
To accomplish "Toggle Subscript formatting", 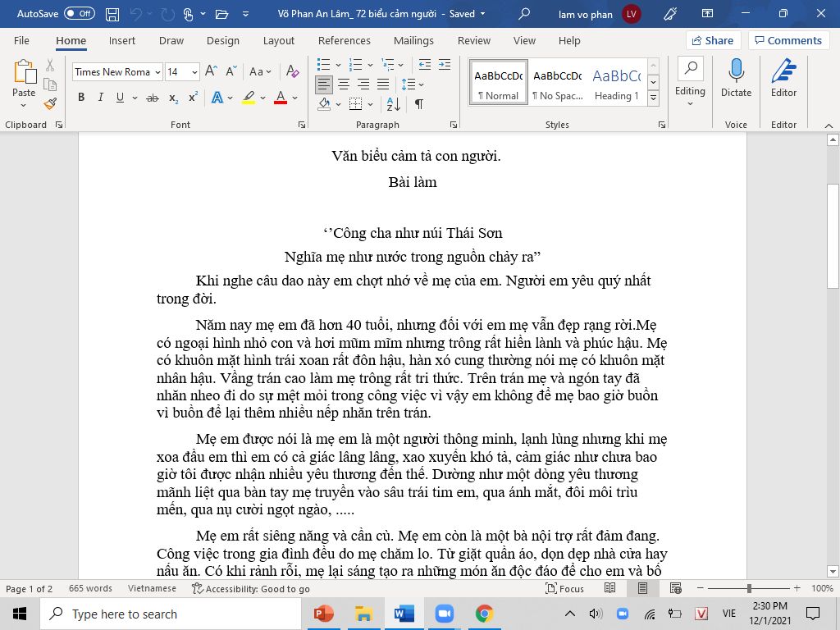I will (174, 98).
